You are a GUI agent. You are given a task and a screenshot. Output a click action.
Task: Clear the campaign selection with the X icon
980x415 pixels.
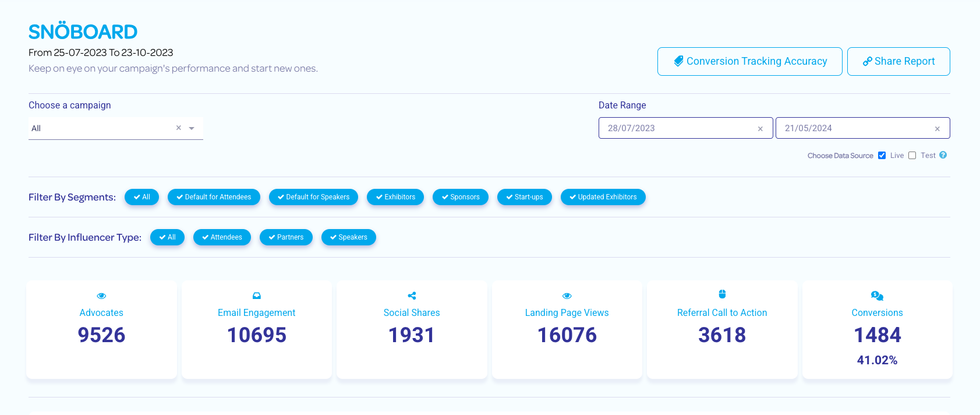[x=179, y=128]
